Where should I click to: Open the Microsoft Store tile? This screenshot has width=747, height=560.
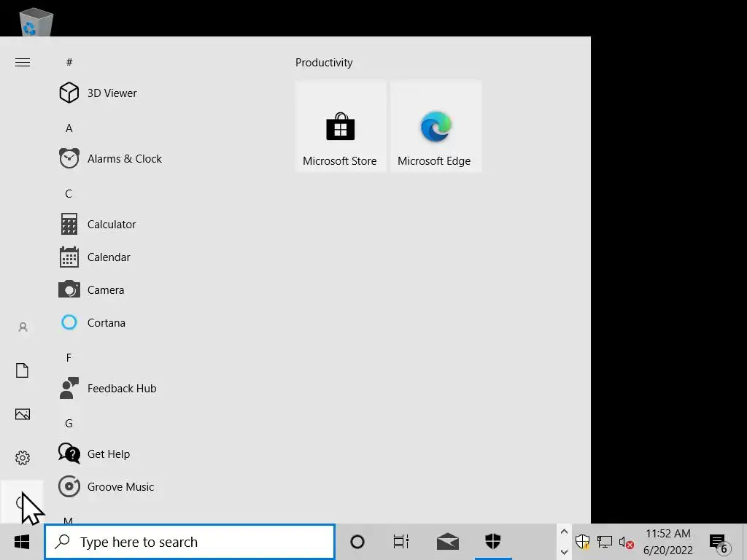[340, 126]
